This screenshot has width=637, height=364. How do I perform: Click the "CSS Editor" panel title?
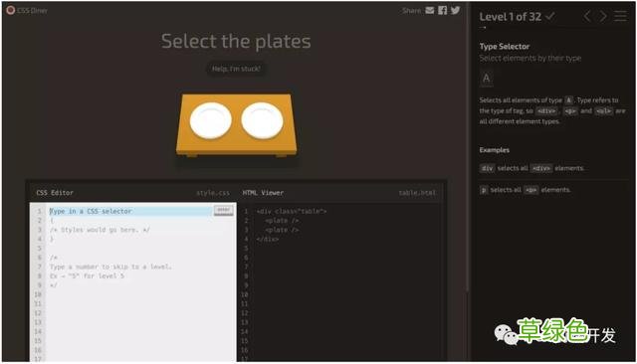point(55,193)
